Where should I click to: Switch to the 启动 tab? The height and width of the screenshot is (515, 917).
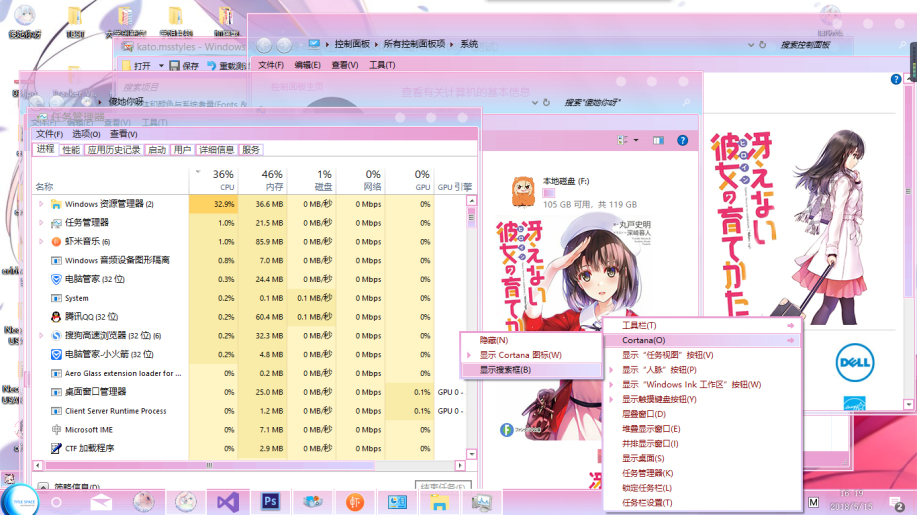tap(156, 150)
